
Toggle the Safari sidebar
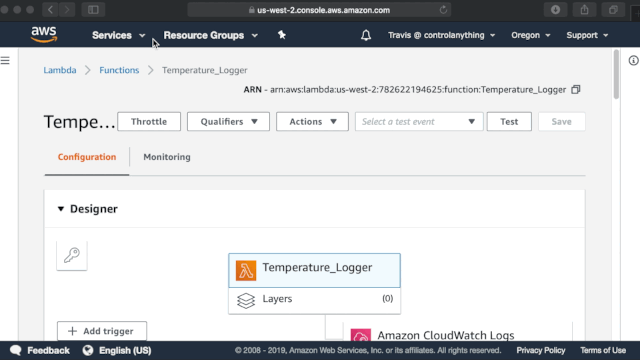click(93, 10)
